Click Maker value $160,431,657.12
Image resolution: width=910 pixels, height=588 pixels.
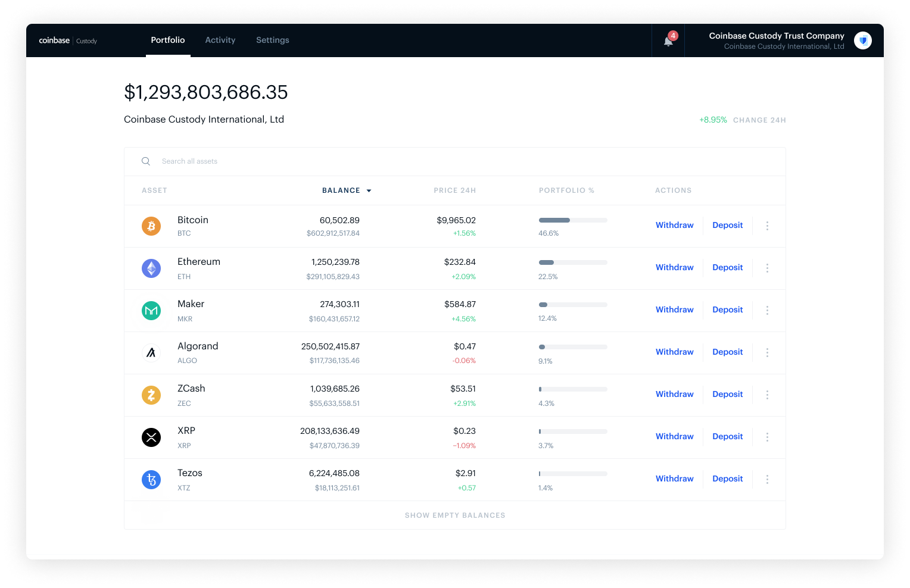coord(334,319)
